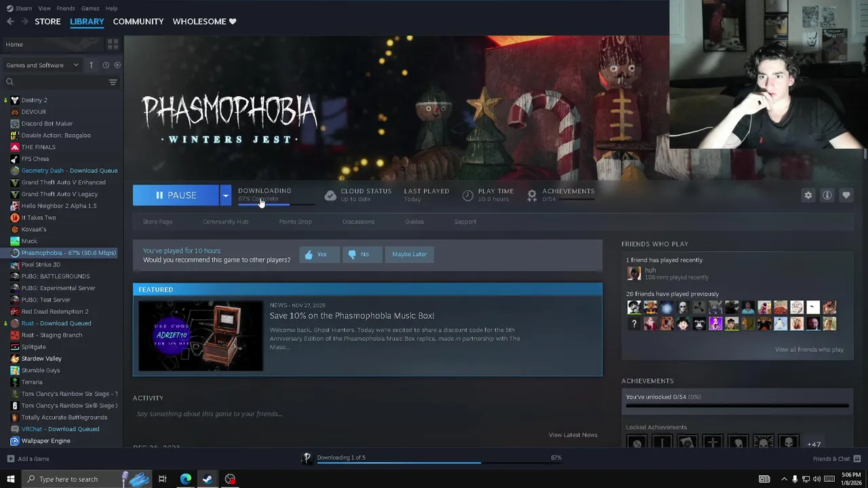The width and height of the screenshot is (868, 488).
Task: Open the Help menu
Action: coord(112,8)
